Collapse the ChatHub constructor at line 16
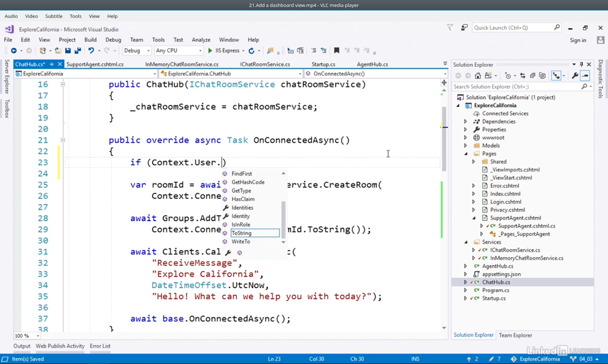The image size is (608, 364). 63,84
